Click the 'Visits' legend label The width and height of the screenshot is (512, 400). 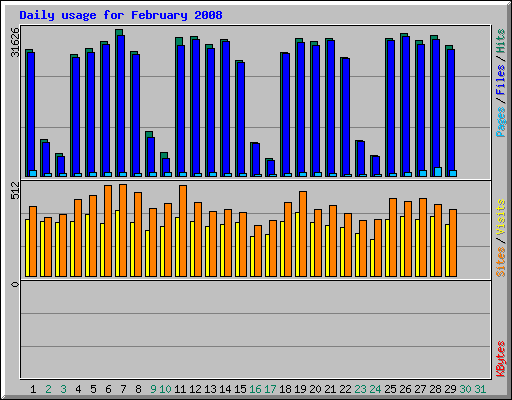(501, 218)
